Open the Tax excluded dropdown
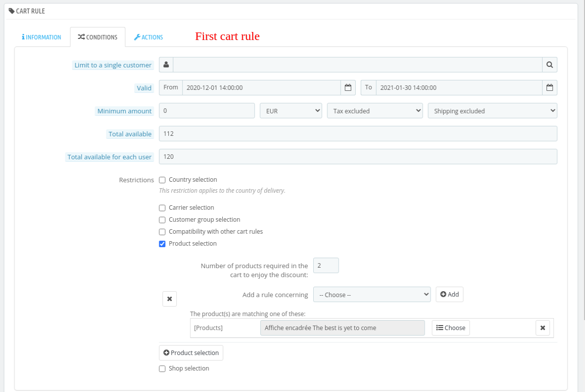This screenshot has width=585, height=392. pyautogui.click(x=375, y=110)
